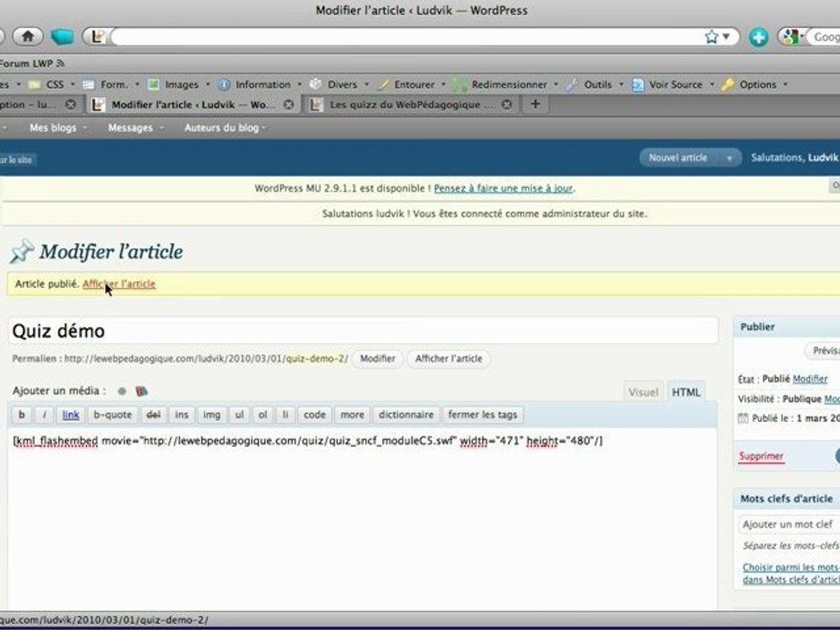Click 'Afficher l'article' button beside permalink
Screen dimensions: 840x630
pyautogui.click(x=449, y=359)
